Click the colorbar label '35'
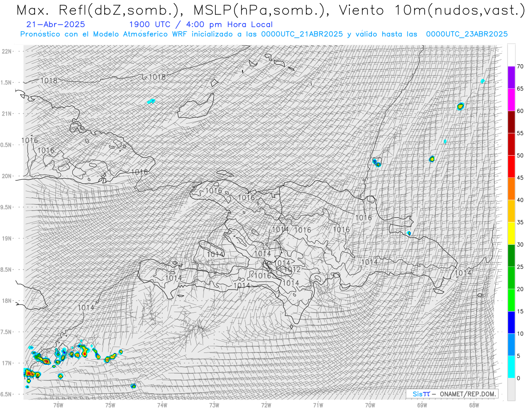Viewport: 532px width, 411px height. (520, 222)
